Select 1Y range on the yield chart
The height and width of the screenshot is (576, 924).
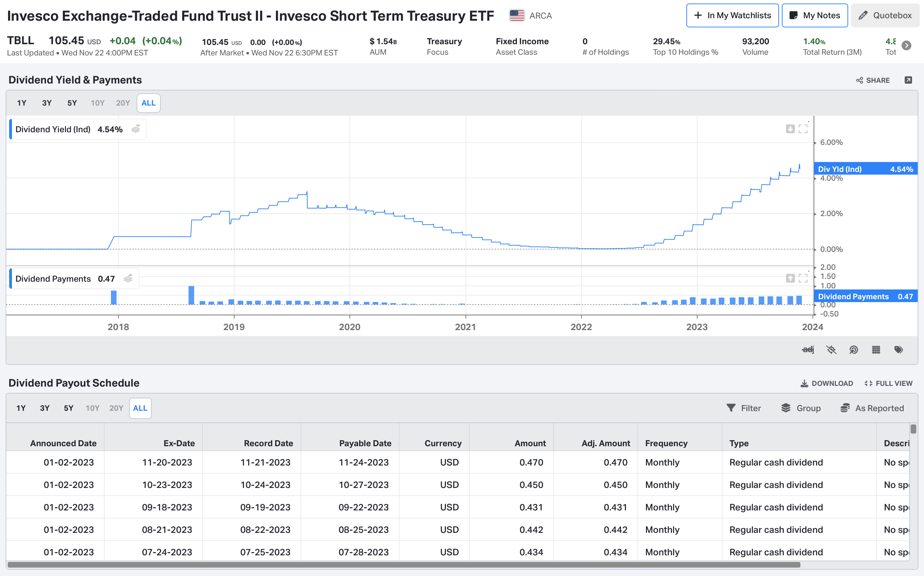(22, 103)
